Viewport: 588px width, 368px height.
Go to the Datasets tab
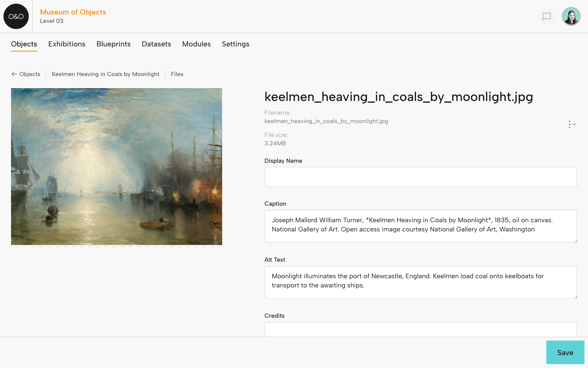(156, 44)
